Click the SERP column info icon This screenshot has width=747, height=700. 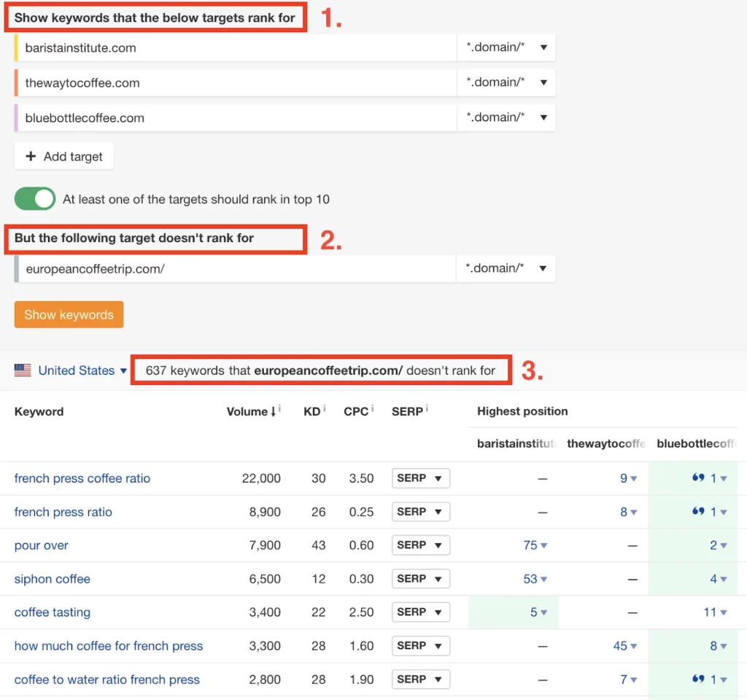427,408
